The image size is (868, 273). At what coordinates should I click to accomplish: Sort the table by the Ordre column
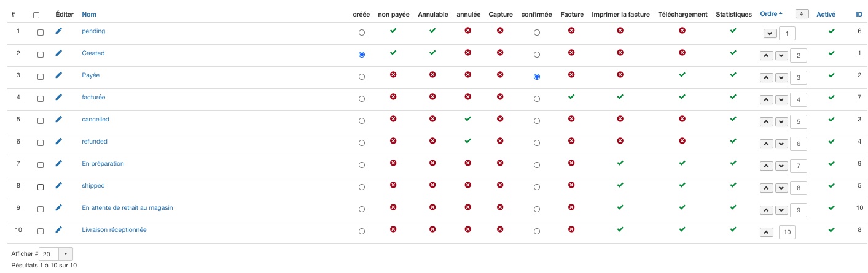pyautogui.click(x=771, y=14)
